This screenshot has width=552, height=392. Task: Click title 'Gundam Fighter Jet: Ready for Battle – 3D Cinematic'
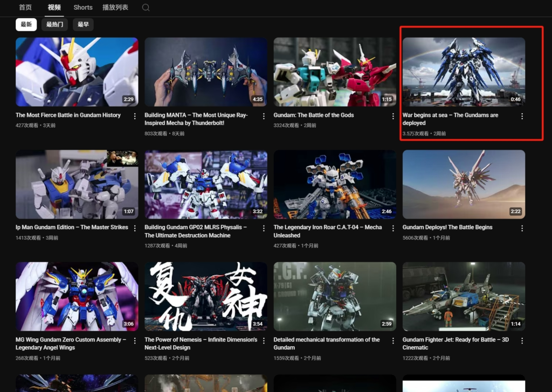coord(456,344)
